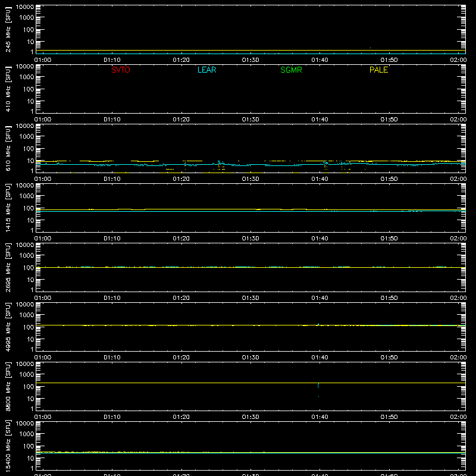Click the 1000 tick on the 2695 MHz axis
The image size is (476, 476).
click(26, 255)
